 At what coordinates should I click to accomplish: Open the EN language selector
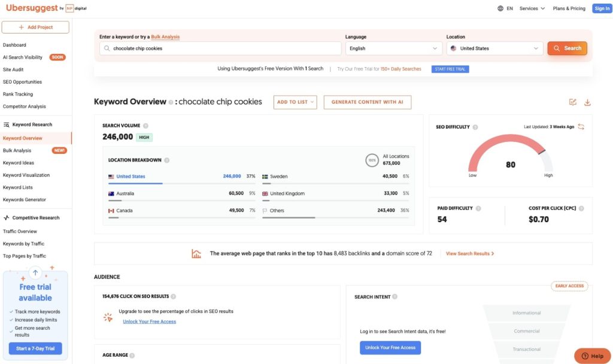point(505,8)
